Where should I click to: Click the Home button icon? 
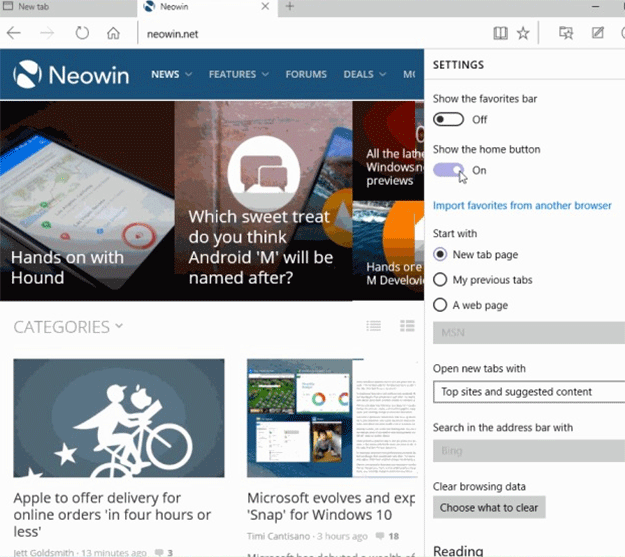click(x=114, y=33)
